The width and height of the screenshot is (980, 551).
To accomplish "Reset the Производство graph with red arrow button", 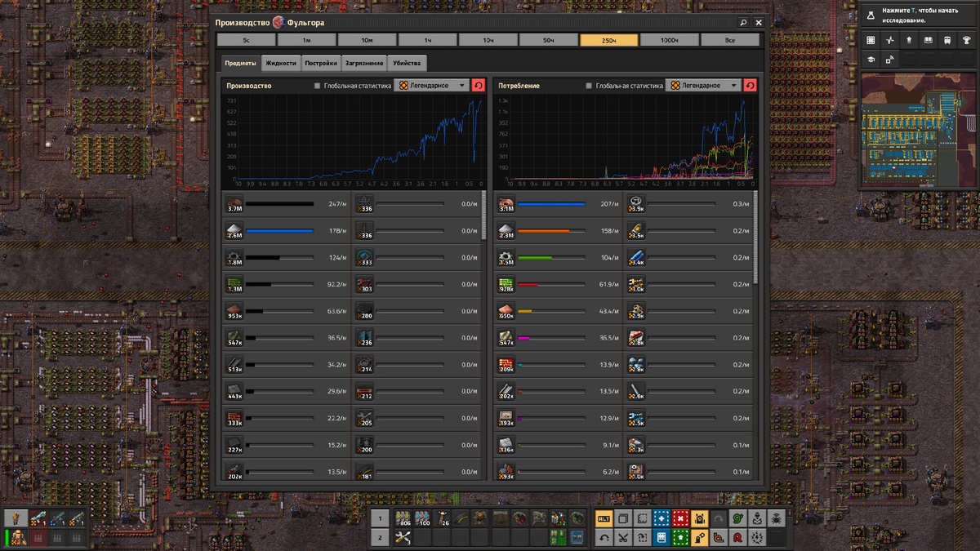I will pos(479,86).
